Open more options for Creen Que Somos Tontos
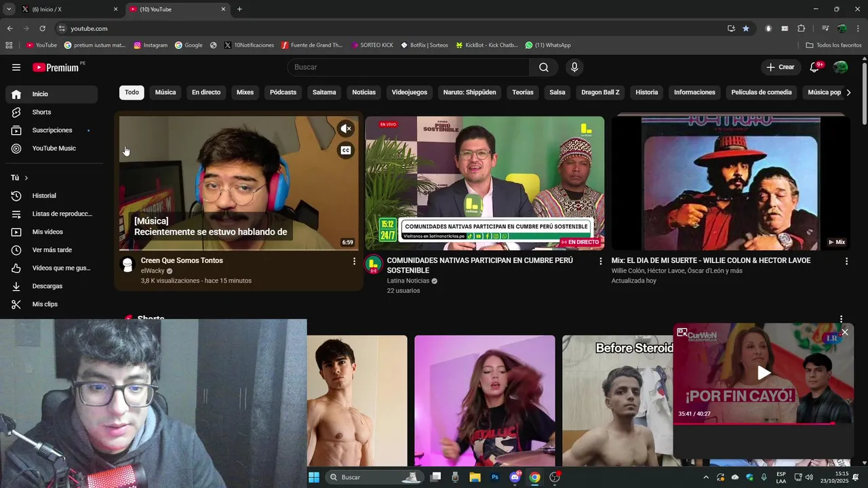This screenshot has height=488, width=868. click(354, 261)
